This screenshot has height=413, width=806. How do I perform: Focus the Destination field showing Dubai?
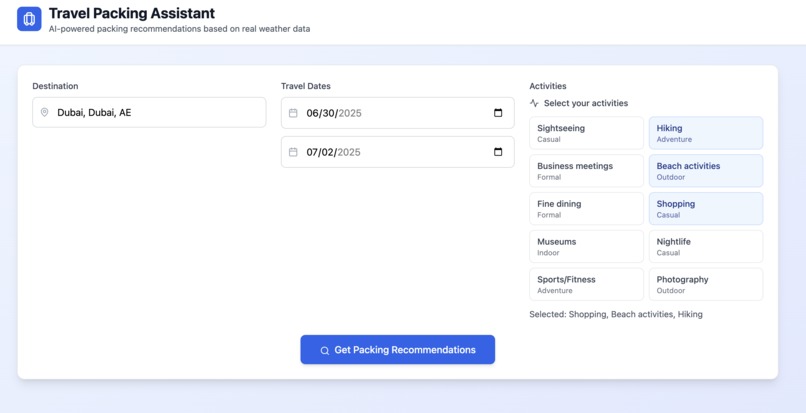tap(149, 112)
